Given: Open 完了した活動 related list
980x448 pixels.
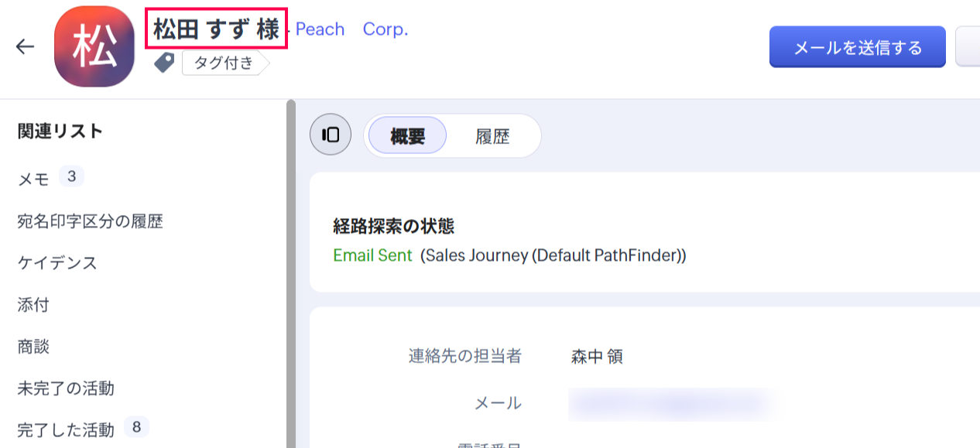Looking at the screenshot, I should coord(66,429).
